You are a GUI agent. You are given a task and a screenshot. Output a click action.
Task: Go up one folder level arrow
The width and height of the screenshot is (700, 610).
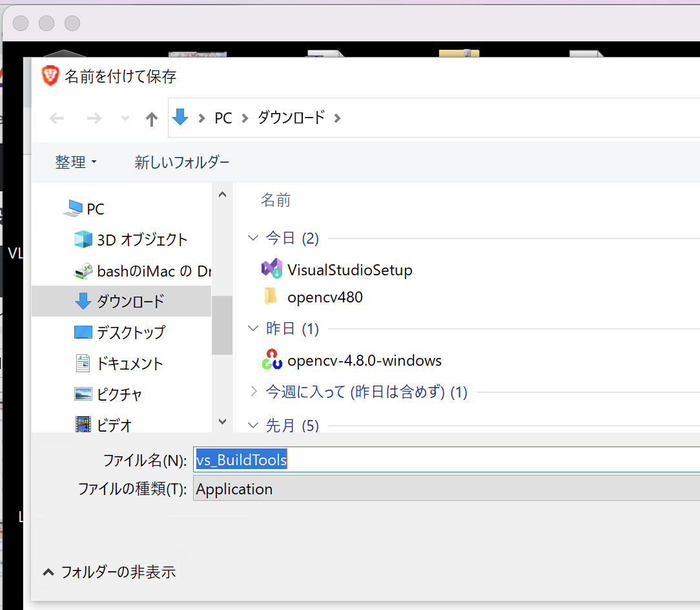pos(152,119)
